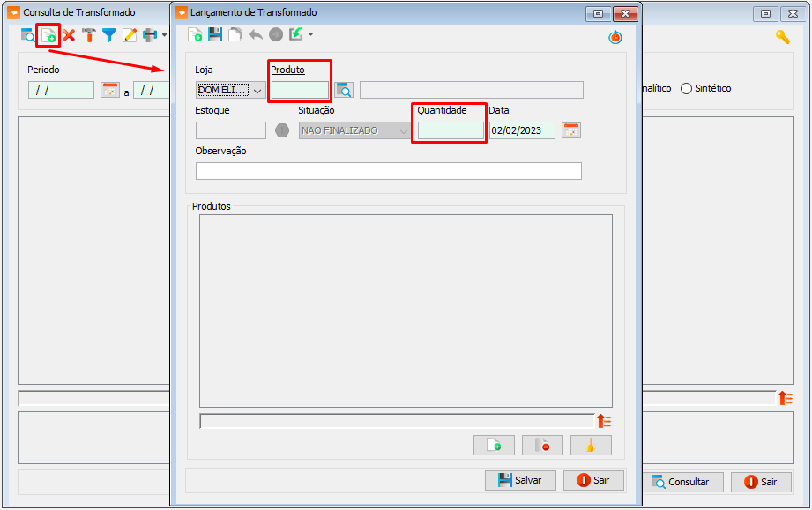Click the pencil edit icon

(130, 35)
